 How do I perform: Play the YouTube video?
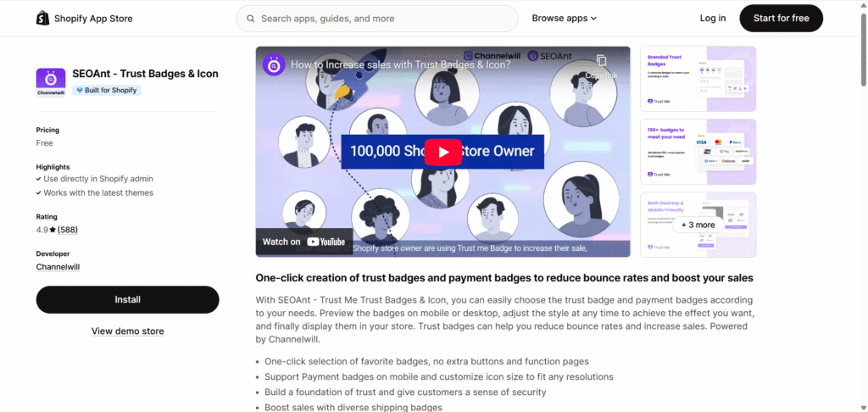pyautogui.click(x=442, y=152)
